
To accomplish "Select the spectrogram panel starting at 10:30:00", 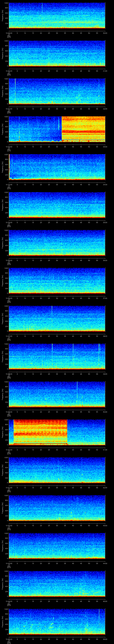I will click(x=57, y=54).
